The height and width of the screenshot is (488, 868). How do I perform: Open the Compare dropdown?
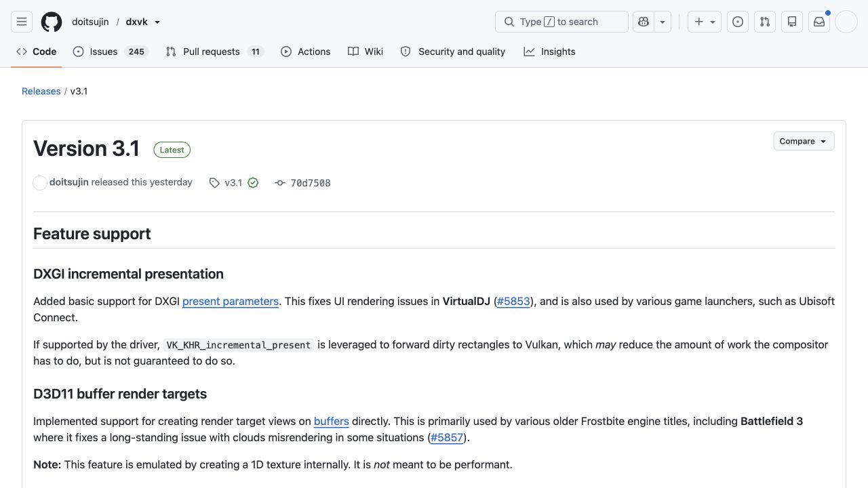804,141
